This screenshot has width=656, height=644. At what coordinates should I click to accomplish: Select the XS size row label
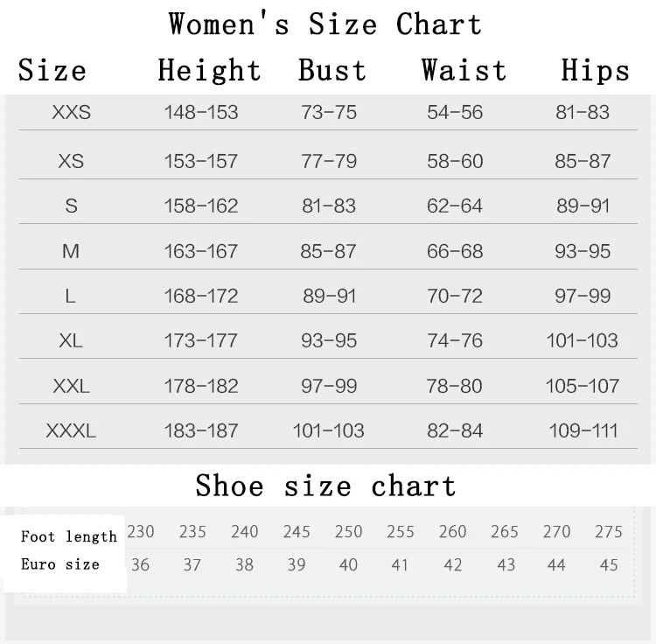coord(71,161)
